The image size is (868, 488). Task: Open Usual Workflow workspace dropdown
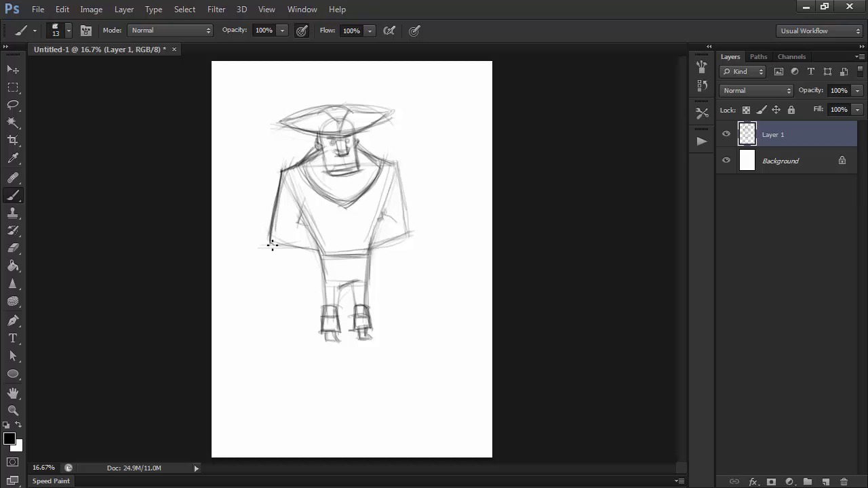tap(819, 30)
